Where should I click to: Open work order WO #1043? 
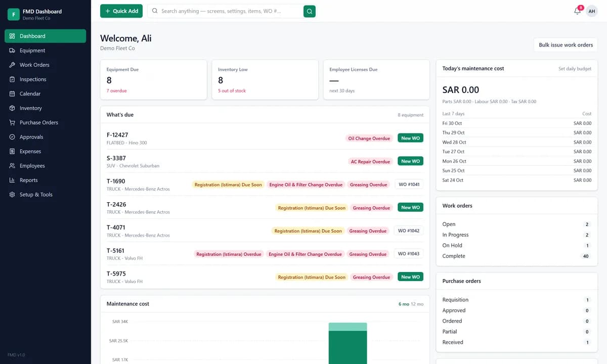pos(409,254)
